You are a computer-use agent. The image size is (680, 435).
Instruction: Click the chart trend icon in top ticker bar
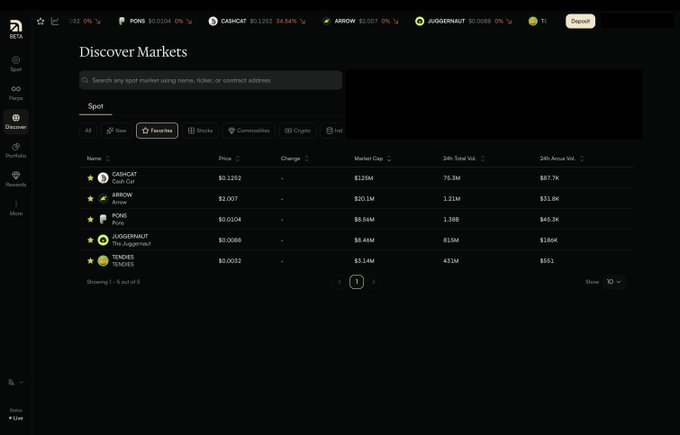pyautogui.click(x=55, y=21)
